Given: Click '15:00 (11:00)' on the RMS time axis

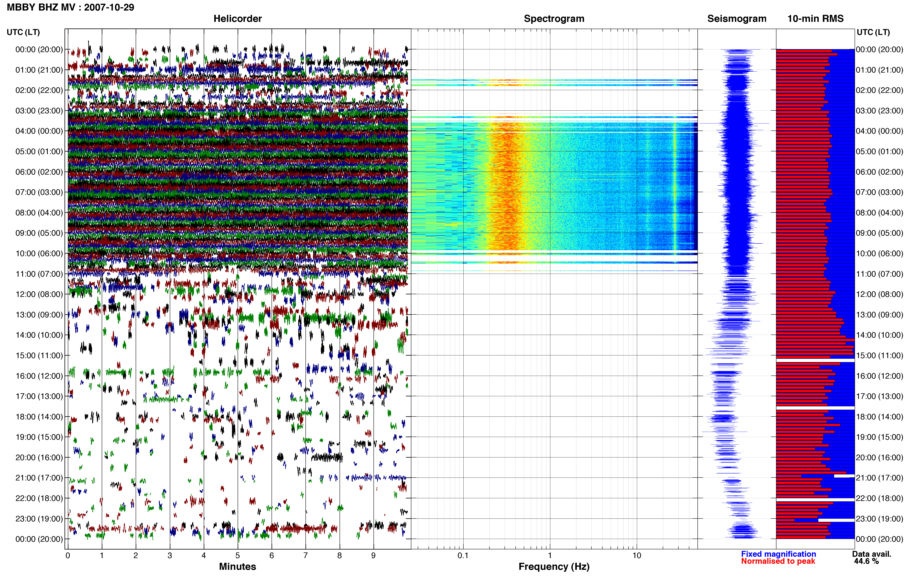Looking at the screenshot, I should (879, 355).
